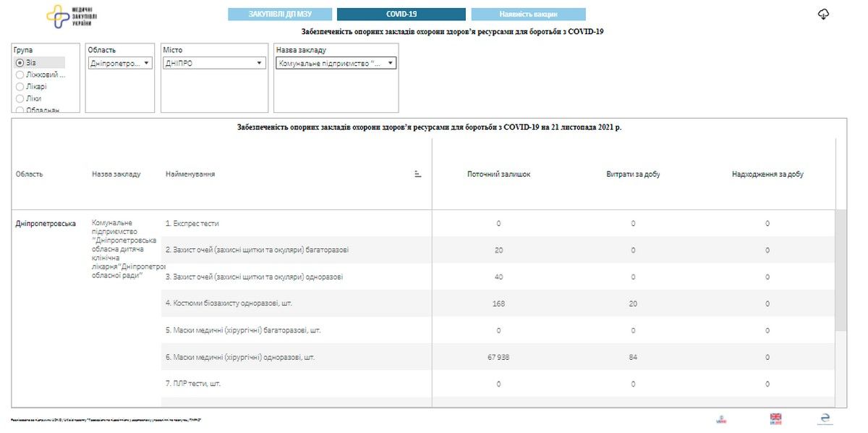Switch to the ЗАКУПІВЛІ ДП МЗУ tab
Image resolution: width=868 pixels, height=433 pixels.
(281, 13)
